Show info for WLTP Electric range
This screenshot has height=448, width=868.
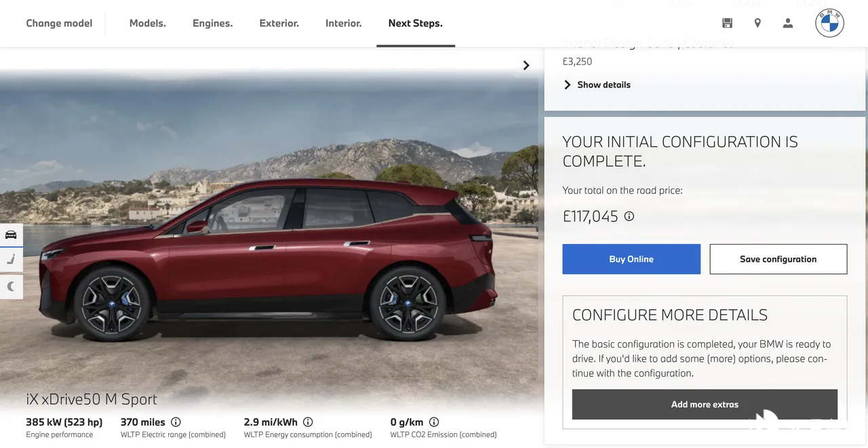176,422
